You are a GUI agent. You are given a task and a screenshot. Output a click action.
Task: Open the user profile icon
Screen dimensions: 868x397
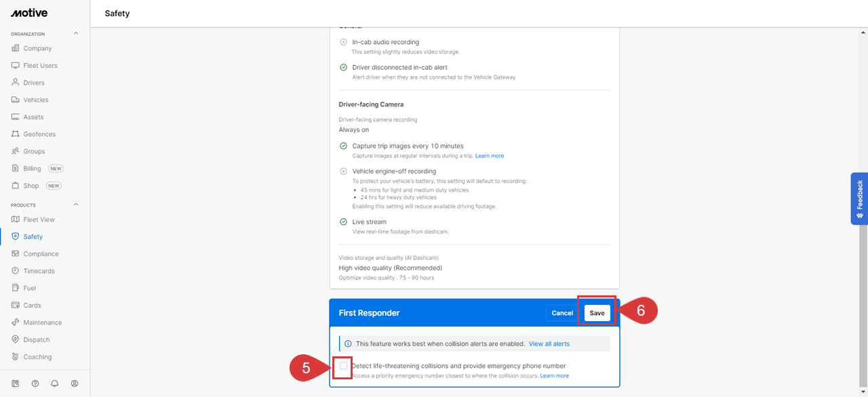(x=75, y=383)
